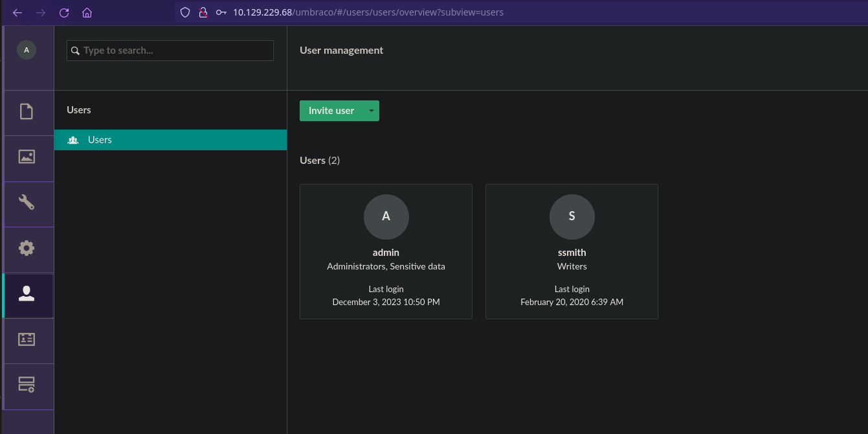Image resolution: width=868 pixels, height=434 pixels.
Task: Open the admin user card
Action: point(386,251)
